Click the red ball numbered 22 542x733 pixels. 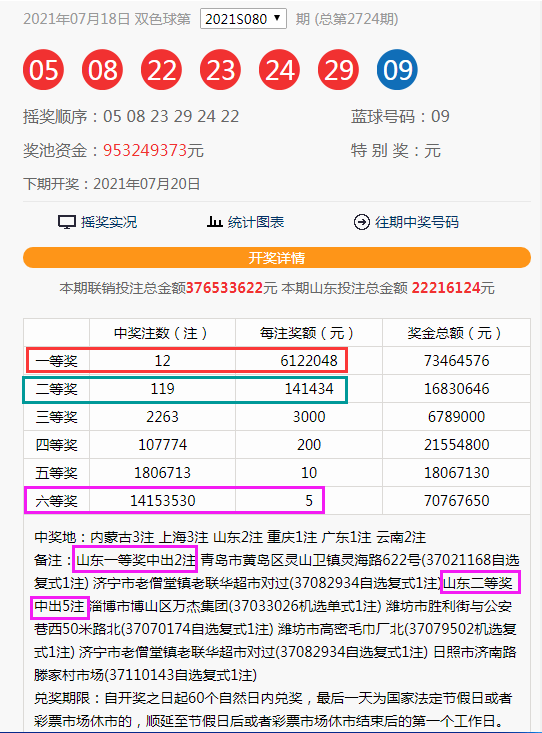pos(161,70)
